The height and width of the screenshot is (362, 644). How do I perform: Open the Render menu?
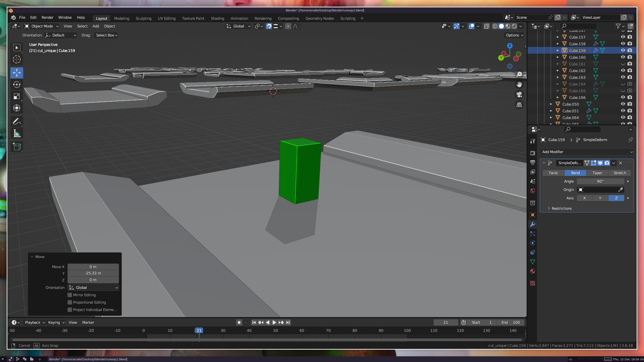[47, 17]
